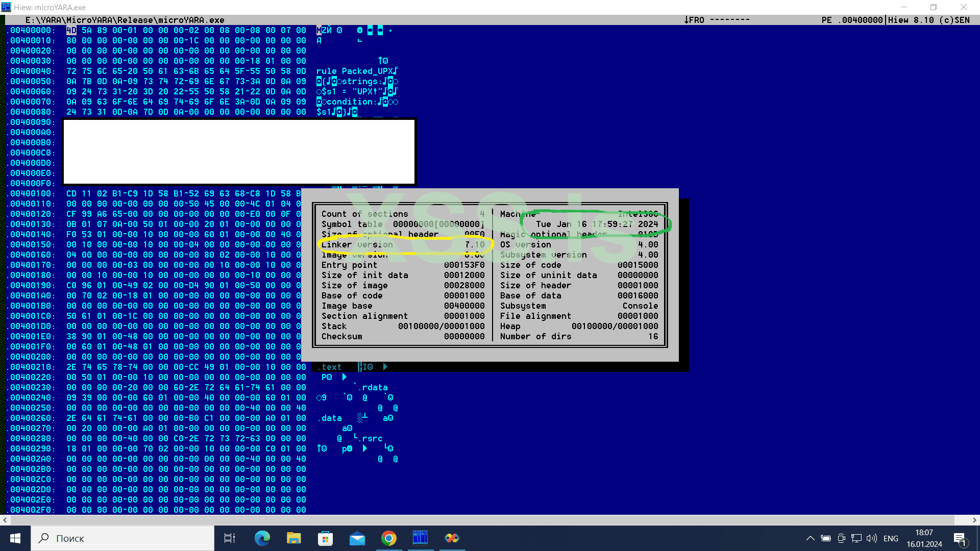The width and height of the screenshot is (980, 551).
Task: Click the Поиск taskbar search box
Action: click(122, 538)
